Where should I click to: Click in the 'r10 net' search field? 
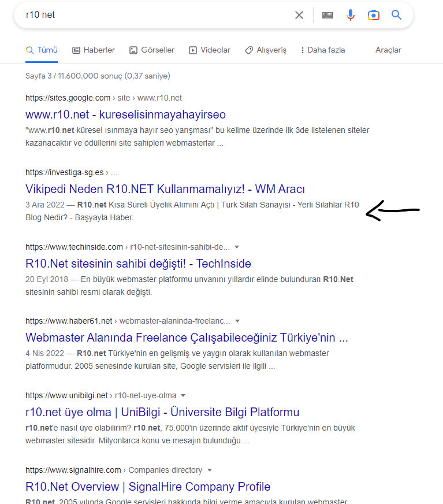[158, 15]
